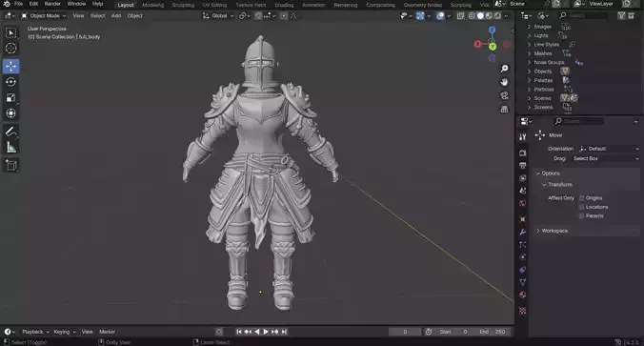Switch to the Modeling workspace tab
This screenshot has width=644, height=346.
(153, 5)
